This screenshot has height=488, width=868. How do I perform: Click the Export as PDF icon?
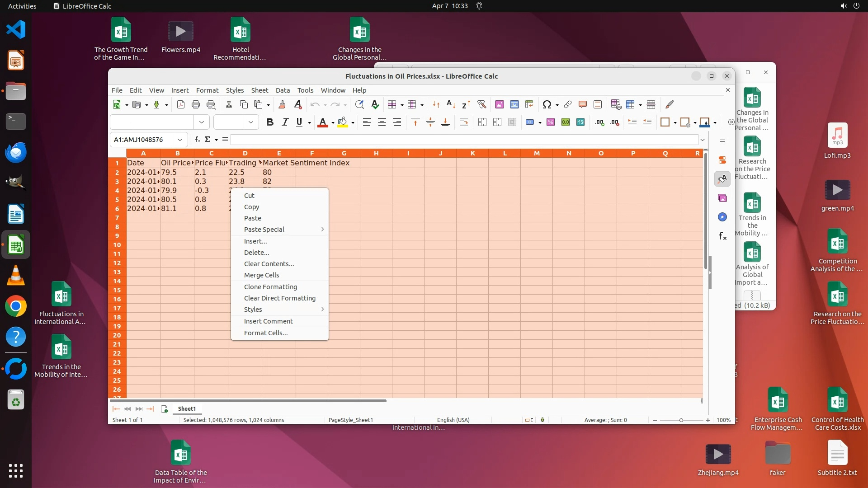[181, 105]
